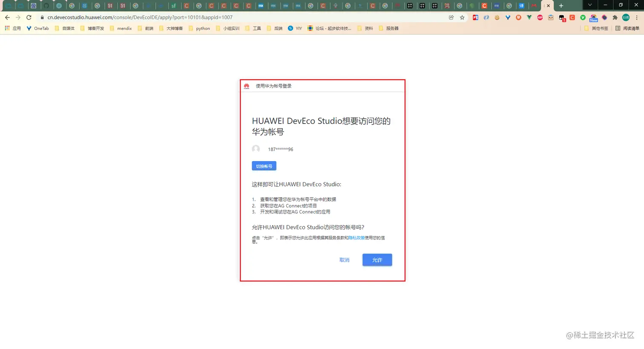Open the extension with red badge 1
This screenshot has height=349, width=644.
562,18
